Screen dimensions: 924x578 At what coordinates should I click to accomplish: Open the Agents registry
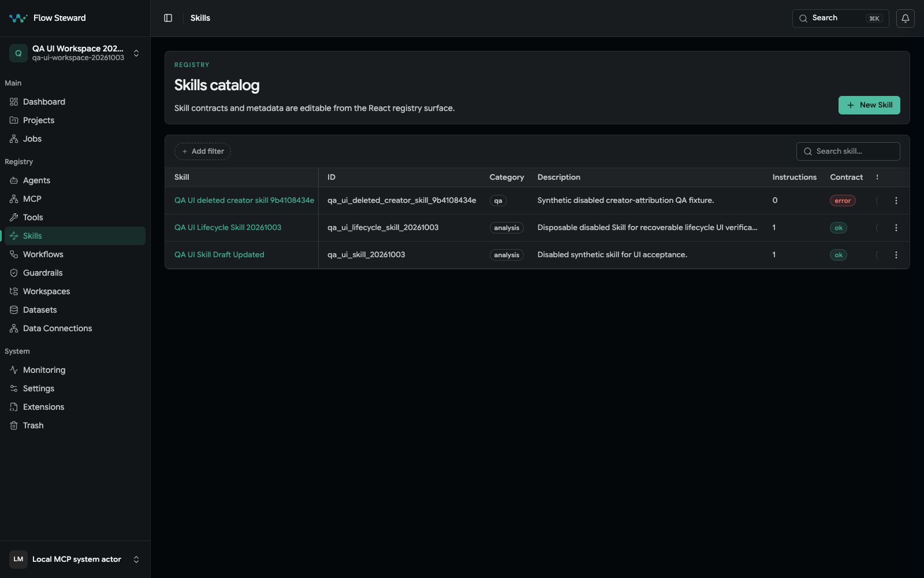point(75,180)
